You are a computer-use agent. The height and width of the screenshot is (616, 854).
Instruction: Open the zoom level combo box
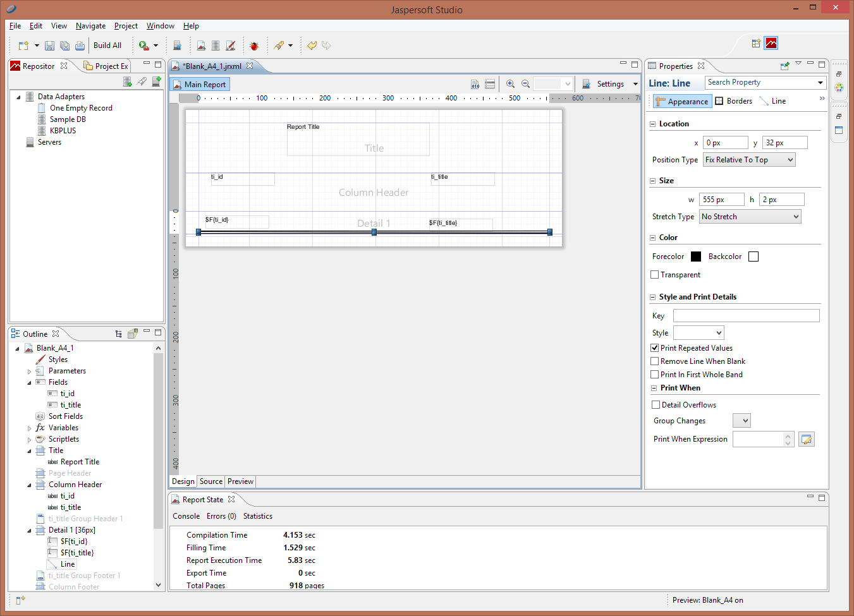553,84
